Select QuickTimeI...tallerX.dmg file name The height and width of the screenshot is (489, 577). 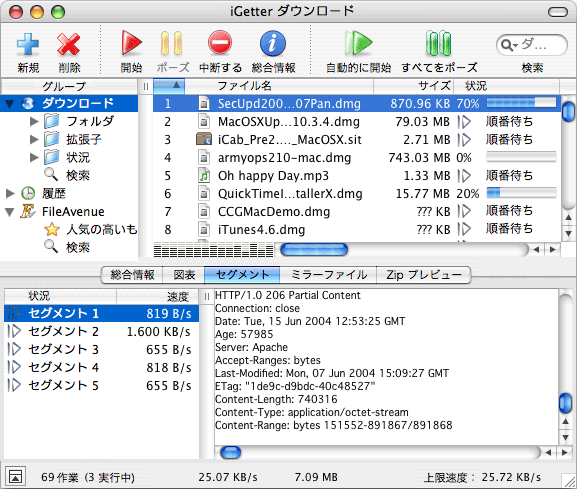(290, 194)
